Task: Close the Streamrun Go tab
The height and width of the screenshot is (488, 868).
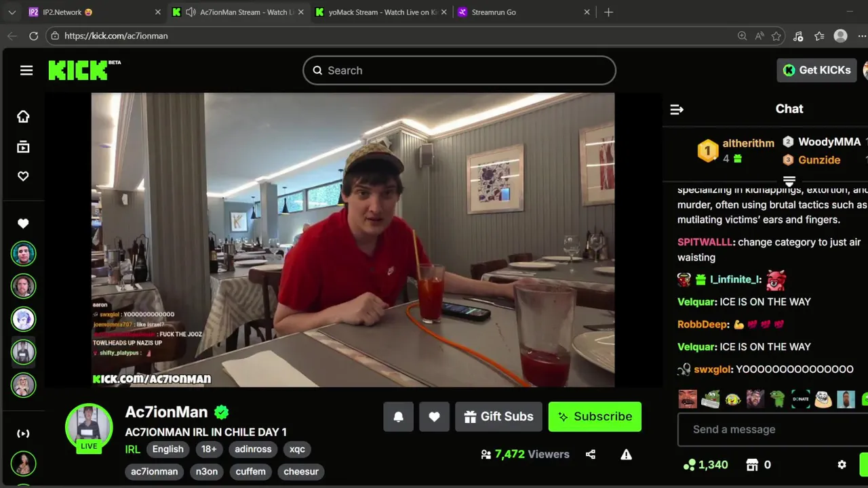Action: point(587,12)
